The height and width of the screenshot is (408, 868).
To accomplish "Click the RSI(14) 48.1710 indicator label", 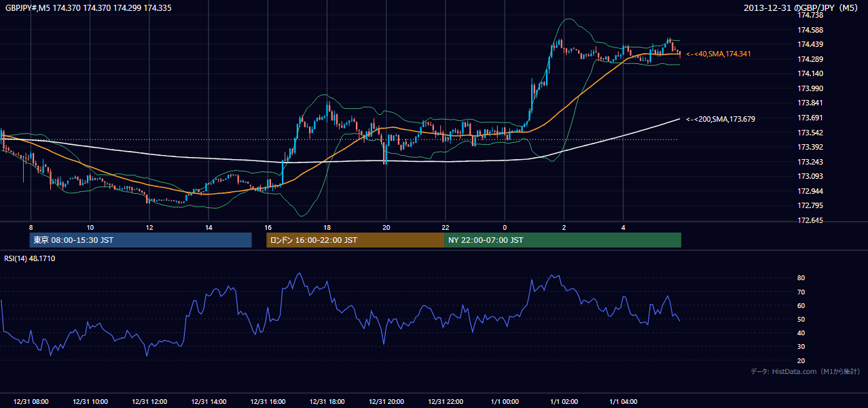I will (x=30, y=258).
